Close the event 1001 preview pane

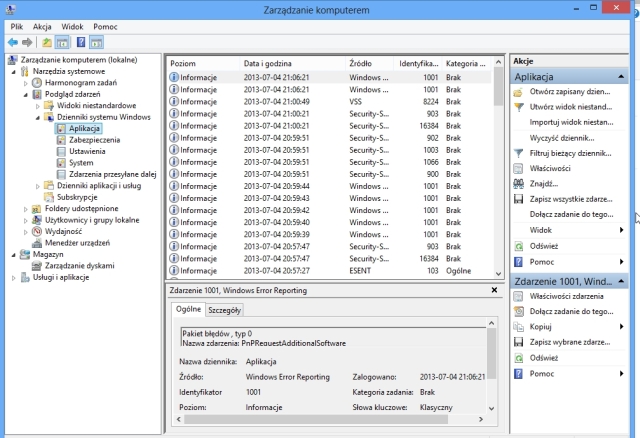tap(493, 290)
